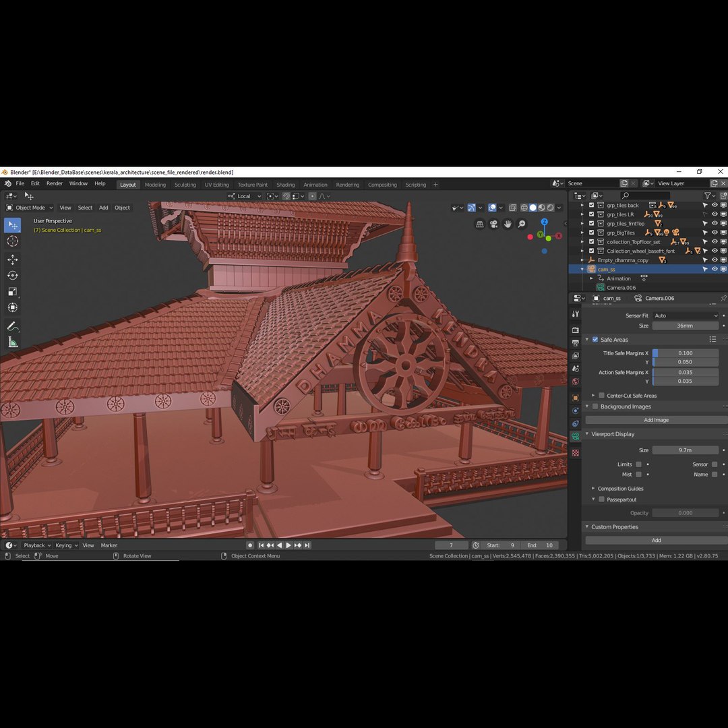Toggle X-ray display in viewport header
Viewport: 728px width, 728px height.
(x=512, y=208)
